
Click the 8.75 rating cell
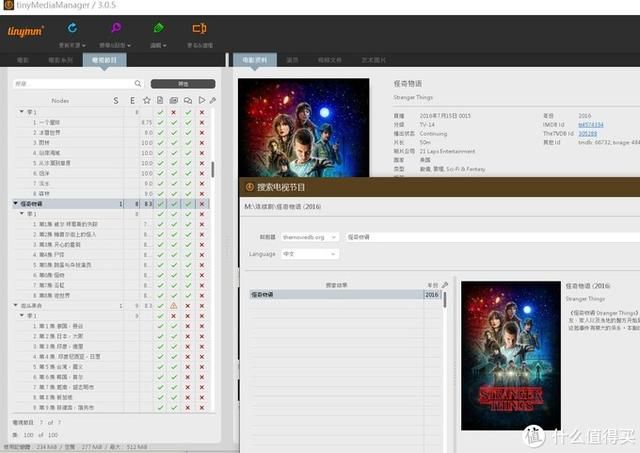[x=147, y=122]
